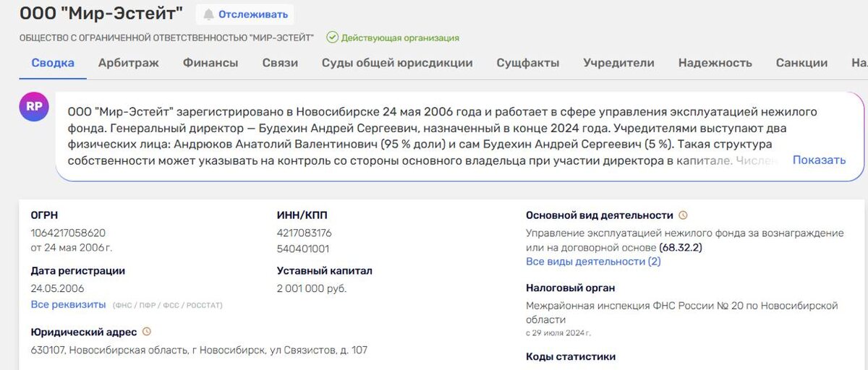868x370 pixels.
Task: Open the Санкции tab
Action: click(801, 63)
